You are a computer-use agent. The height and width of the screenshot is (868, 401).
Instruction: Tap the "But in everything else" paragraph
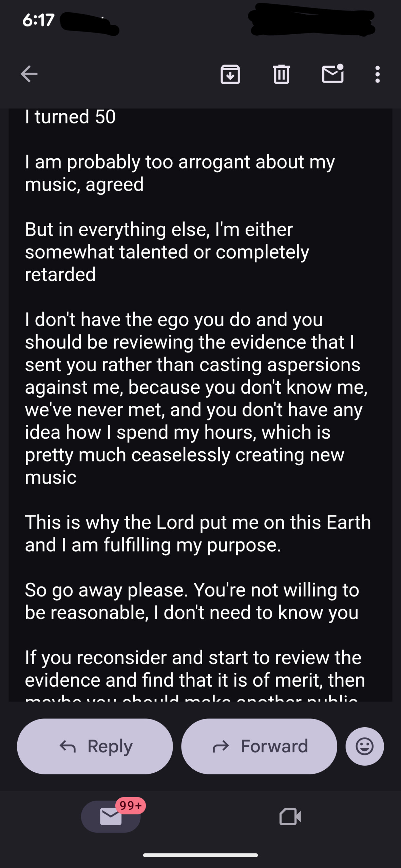tap(167, 252)
